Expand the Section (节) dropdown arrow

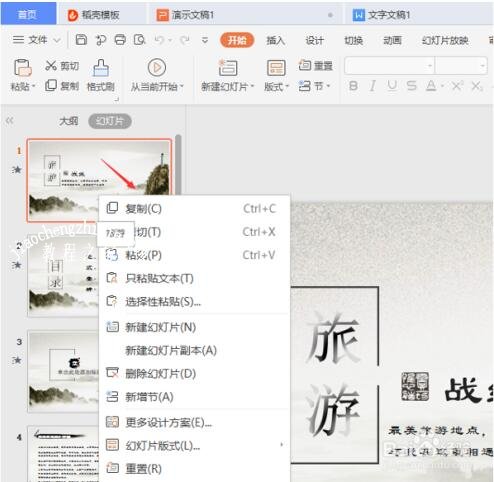328,86
